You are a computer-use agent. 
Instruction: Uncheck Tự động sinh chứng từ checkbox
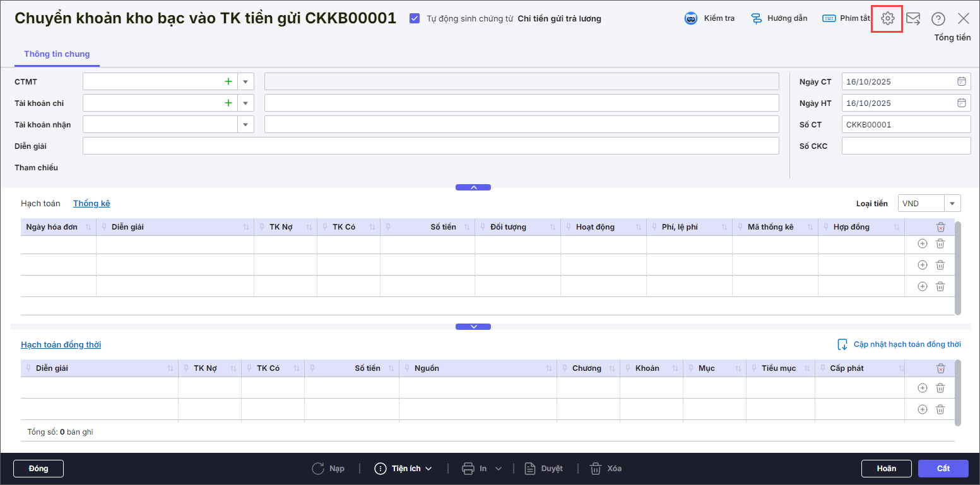click(x=415, y=18)
